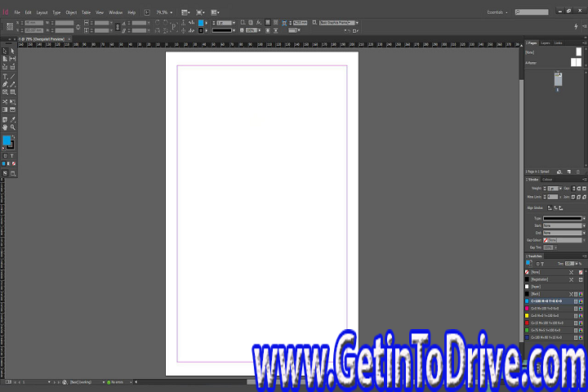Click the next page arrow in status bar
Screen dimensions: 588x392
55,382
